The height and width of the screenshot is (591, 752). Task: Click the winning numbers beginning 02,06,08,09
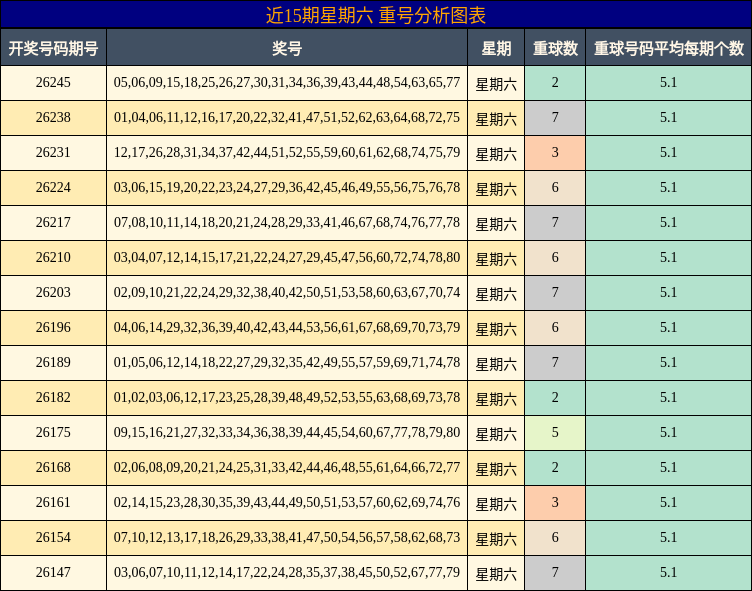pos(287,468)
